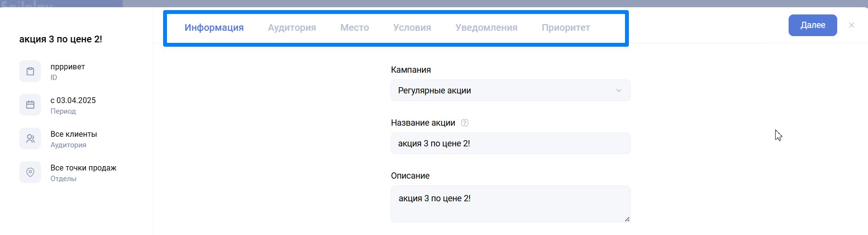Click the location pin icon beside Отделы

[x=30, y=172]
